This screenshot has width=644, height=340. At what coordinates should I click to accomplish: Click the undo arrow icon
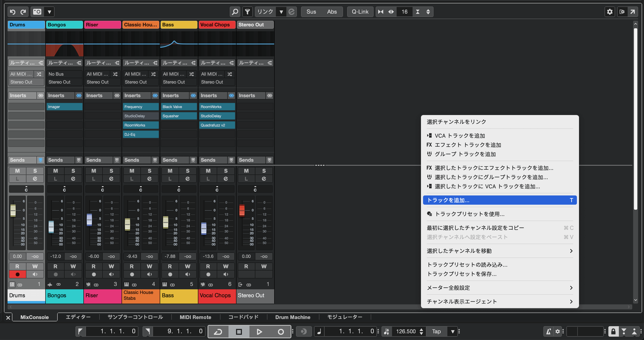[x=13, y=12]
